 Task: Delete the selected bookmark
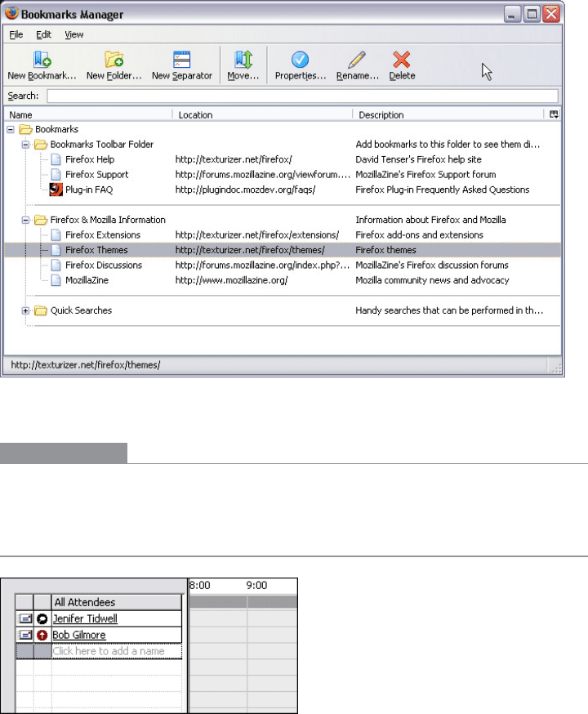click(402, 60)
